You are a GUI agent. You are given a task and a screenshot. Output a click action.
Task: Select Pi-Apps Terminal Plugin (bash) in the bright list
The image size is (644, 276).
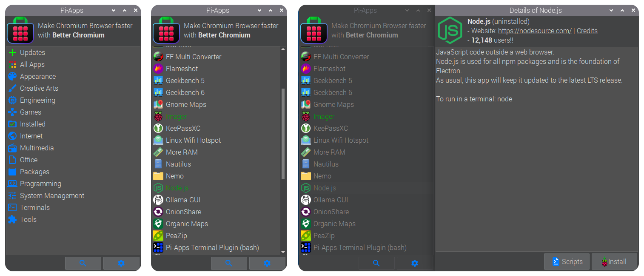click(216, 247)
